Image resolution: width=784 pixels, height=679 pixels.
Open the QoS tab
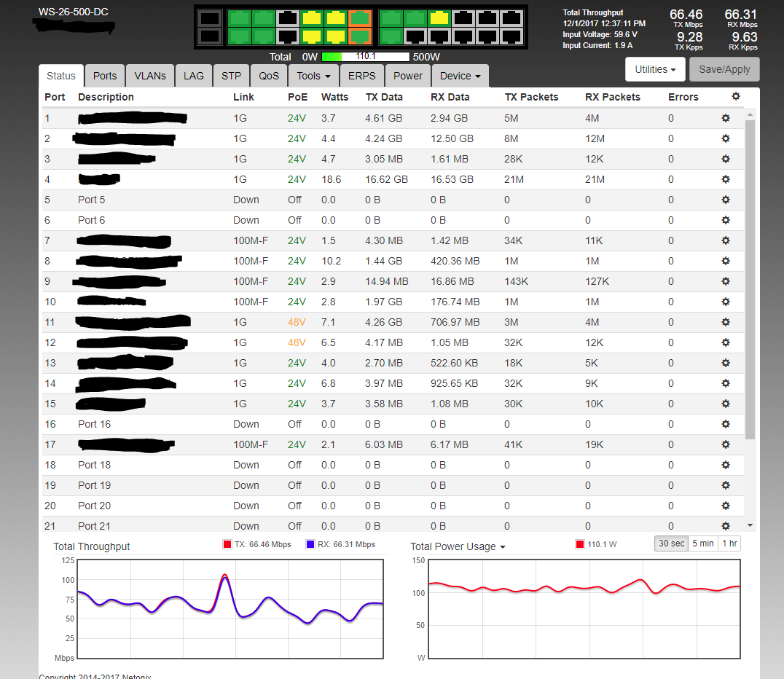click(269, 76)
